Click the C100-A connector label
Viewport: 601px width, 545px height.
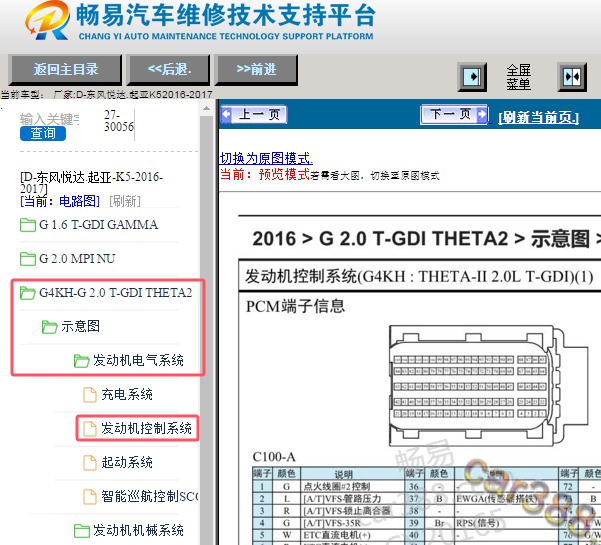click(274, 457)
